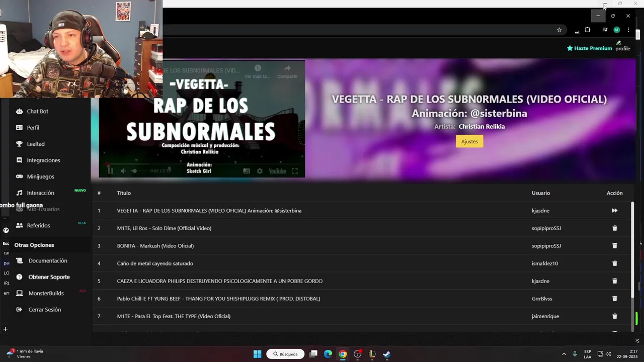The height and width of the screenshot is (362, 644).
Task: Open the Perfil sidebar section
Action: 33,128
